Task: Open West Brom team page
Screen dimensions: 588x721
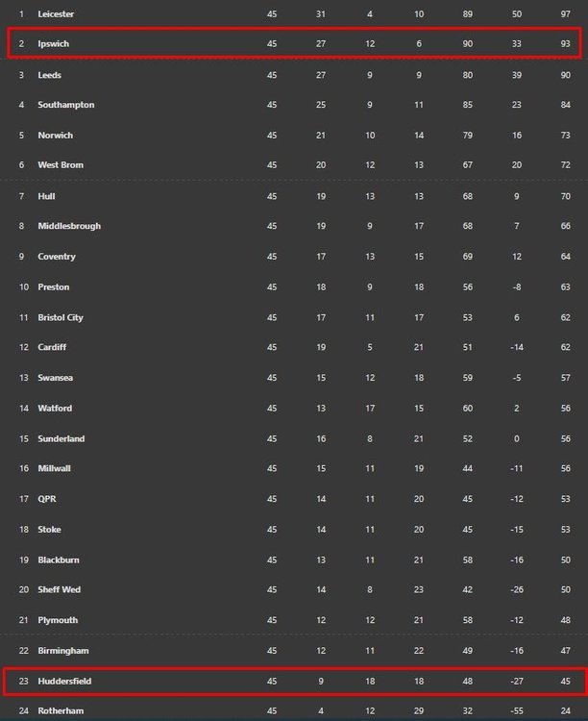Action: 60,165
